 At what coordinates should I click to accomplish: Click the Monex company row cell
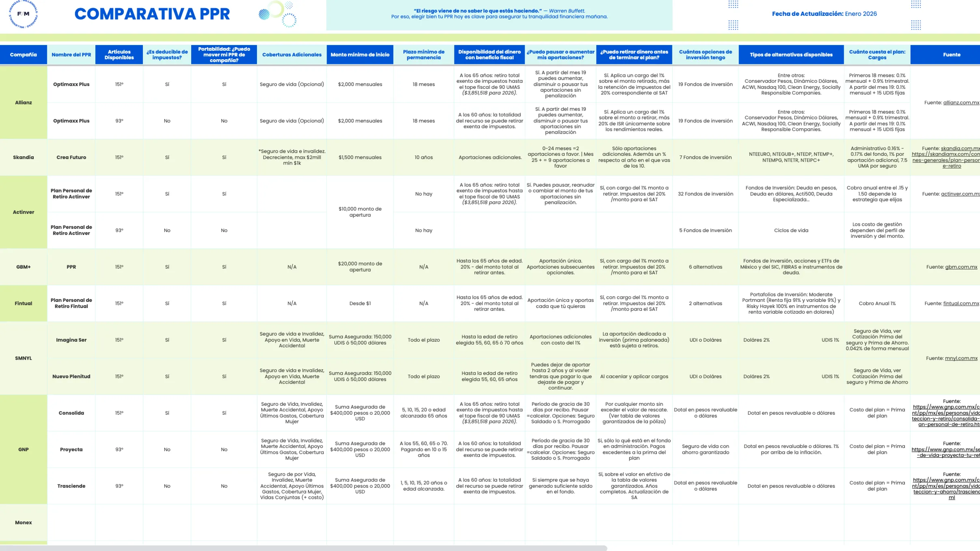pyautogui.click(x=24, y=523)
